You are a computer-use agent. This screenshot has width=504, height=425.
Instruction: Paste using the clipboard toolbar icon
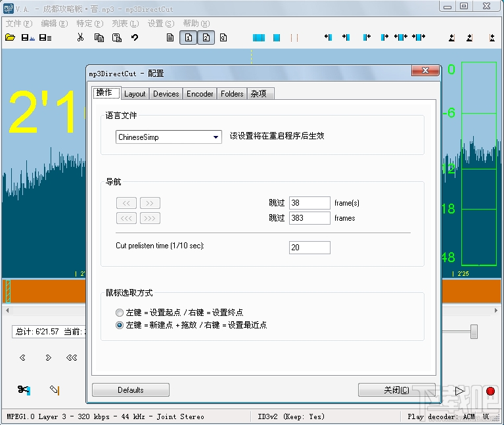[117, 37]
